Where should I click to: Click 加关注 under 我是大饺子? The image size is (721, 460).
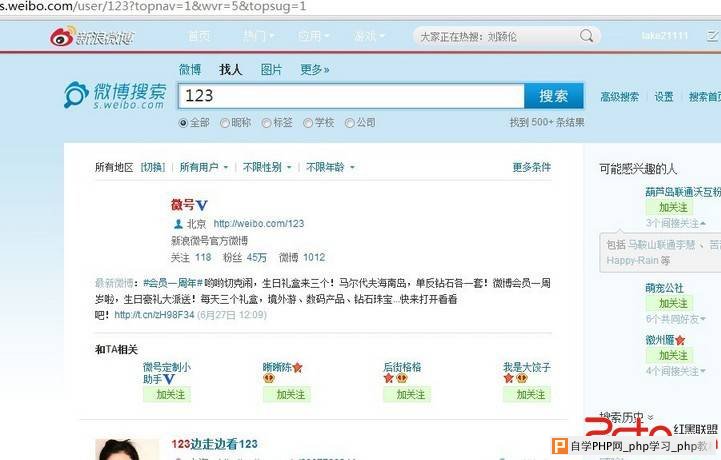[x=526, y=394]
